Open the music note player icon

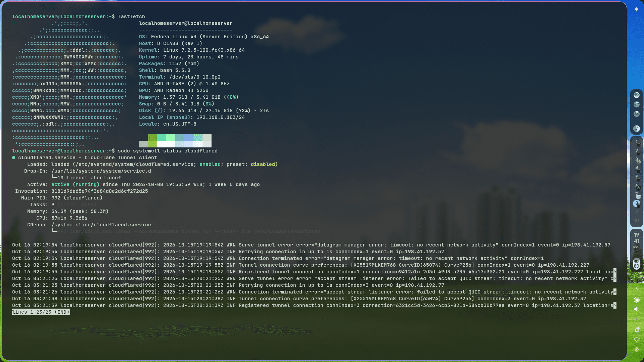click(x=636, y=129)
